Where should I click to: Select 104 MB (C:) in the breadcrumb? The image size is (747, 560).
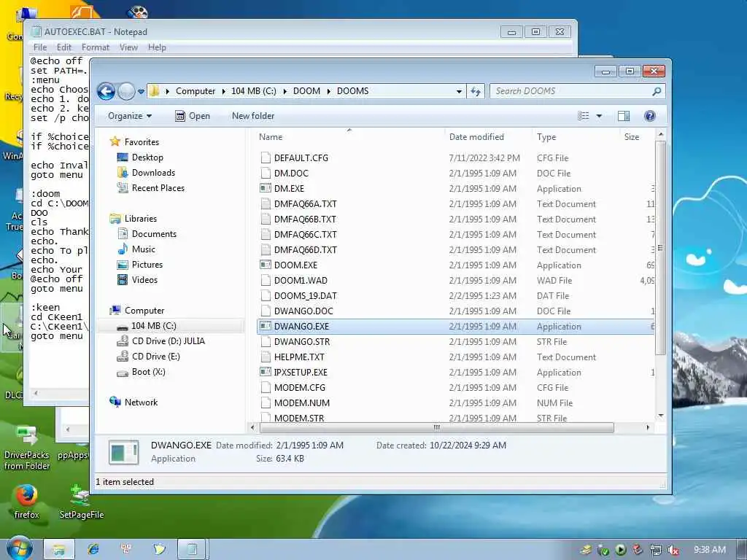(253, 91)
